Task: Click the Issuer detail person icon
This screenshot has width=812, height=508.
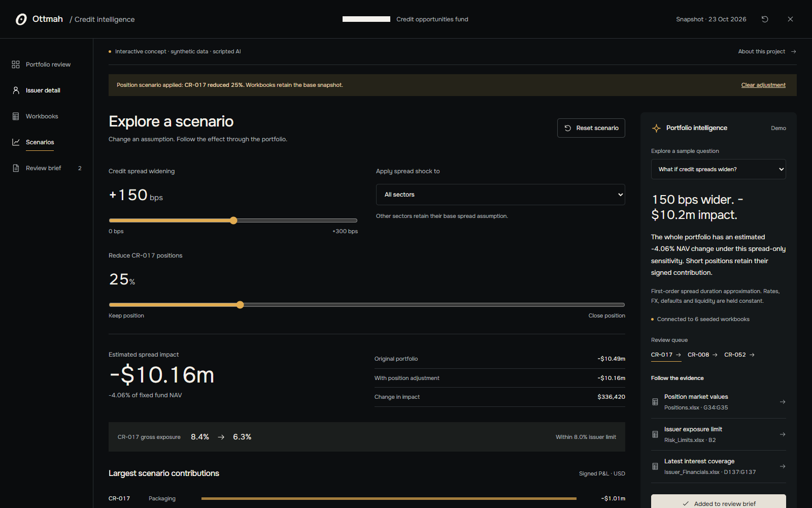Action: pyautogui.click(x=16, y=90)
